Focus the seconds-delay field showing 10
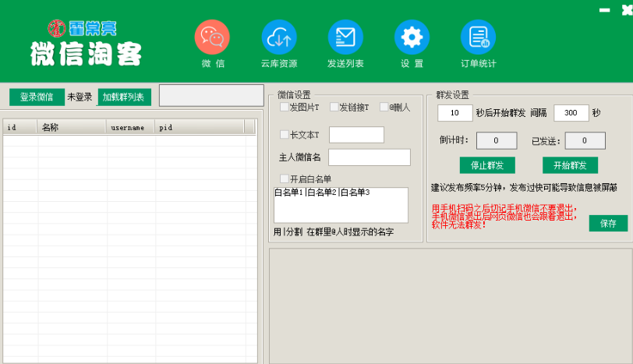 click(x=455, y=113)
